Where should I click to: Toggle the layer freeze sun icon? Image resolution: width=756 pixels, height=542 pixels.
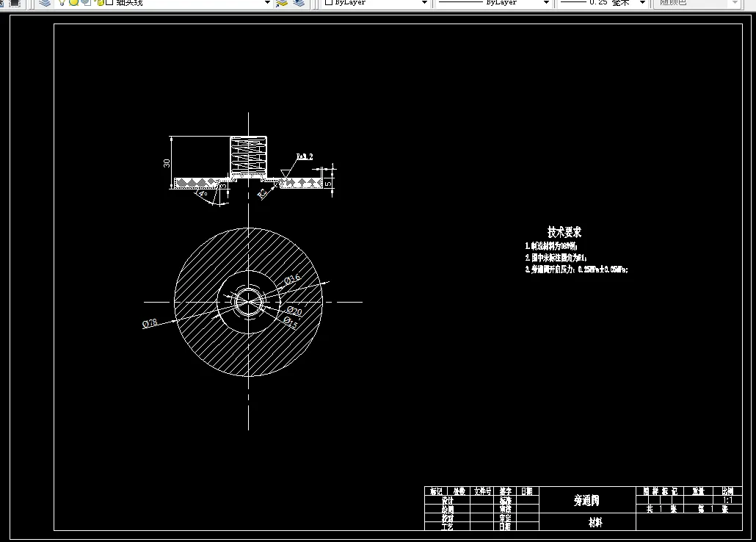73,3
